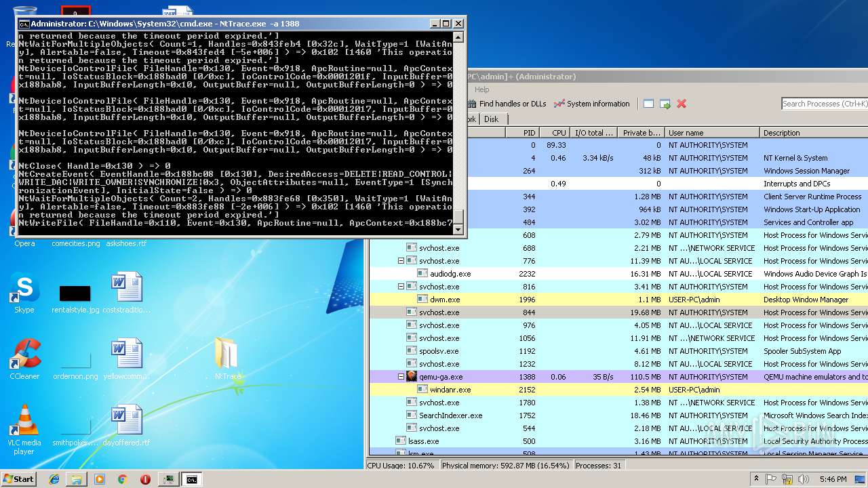Click the Find handles or DLLs binoculars icon

pyautogui.click(x=472, y=104)
